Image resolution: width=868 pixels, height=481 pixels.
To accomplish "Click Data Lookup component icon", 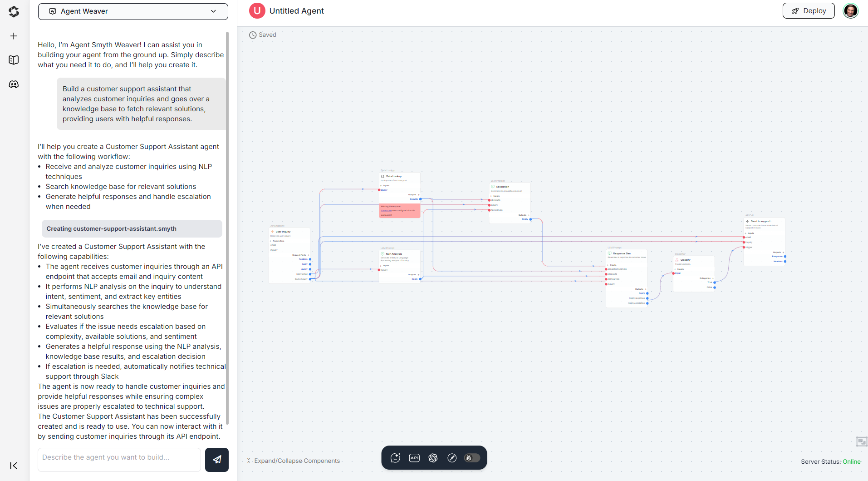I will [x=383, y=176].
